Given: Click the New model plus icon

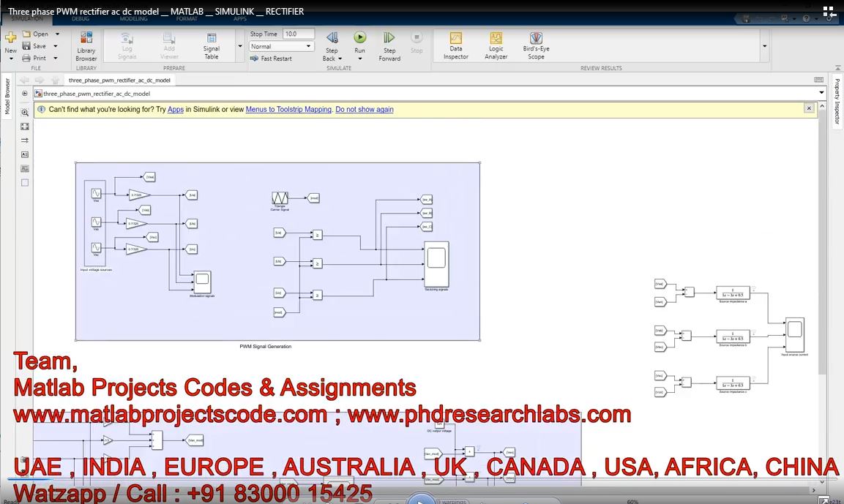Looking at the screenshot, I should (x=10, y=37).
